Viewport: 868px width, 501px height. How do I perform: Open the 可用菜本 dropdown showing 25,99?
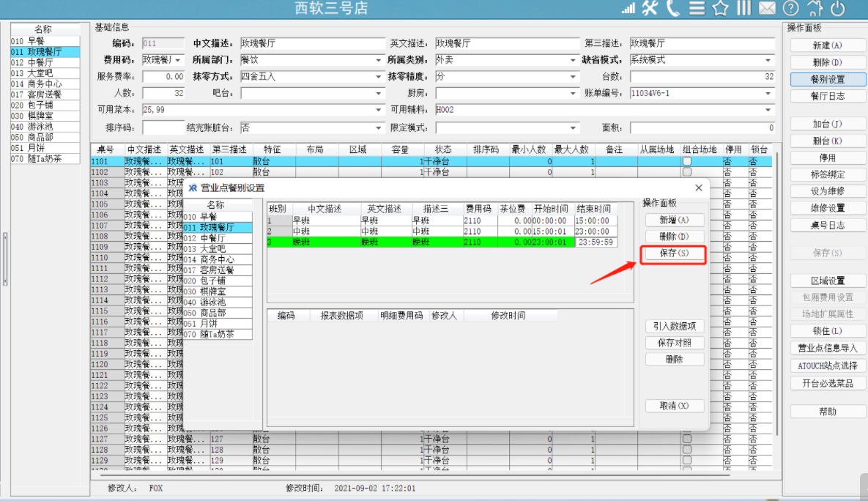(378, 110)
